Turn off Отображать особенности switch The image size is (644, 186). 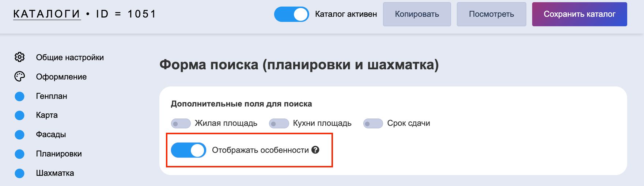[189, 150]
